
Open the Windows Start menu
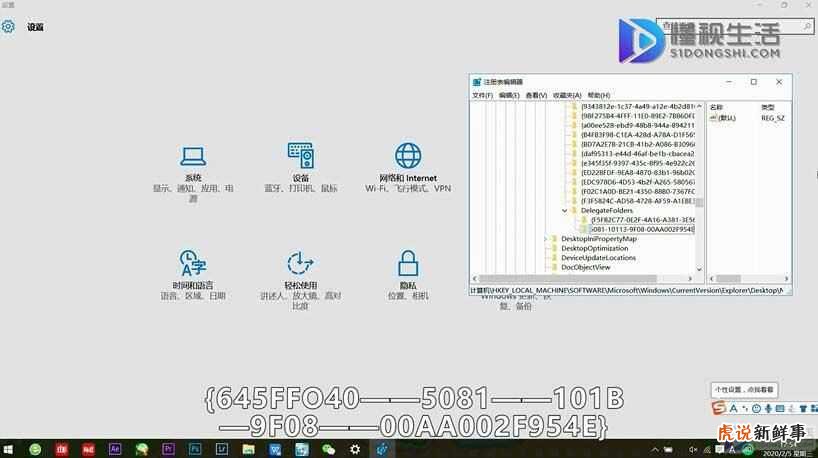8,449
